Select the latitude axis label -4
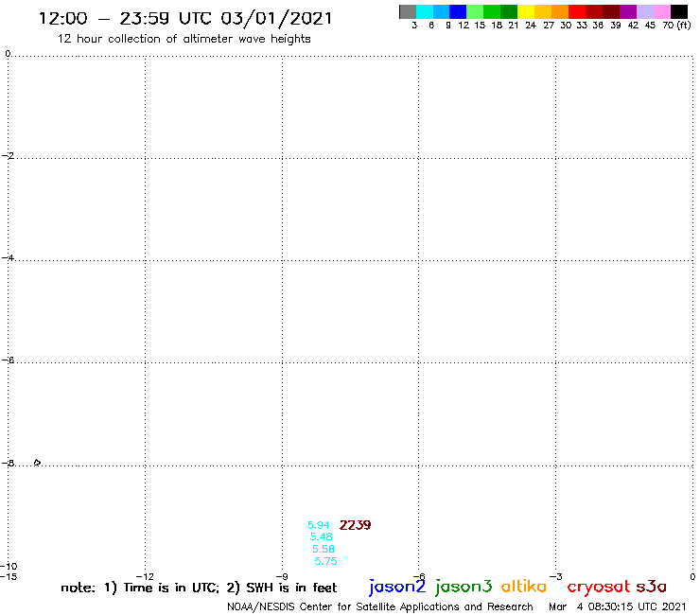The height and width of the screenshot is (615, 700). [8, 257]
